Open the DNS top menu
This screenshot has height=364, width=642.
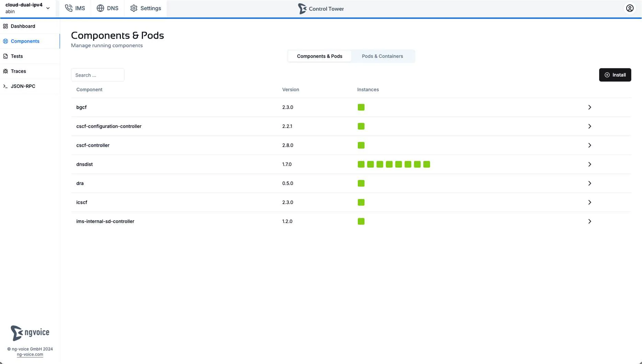(107, 8)
